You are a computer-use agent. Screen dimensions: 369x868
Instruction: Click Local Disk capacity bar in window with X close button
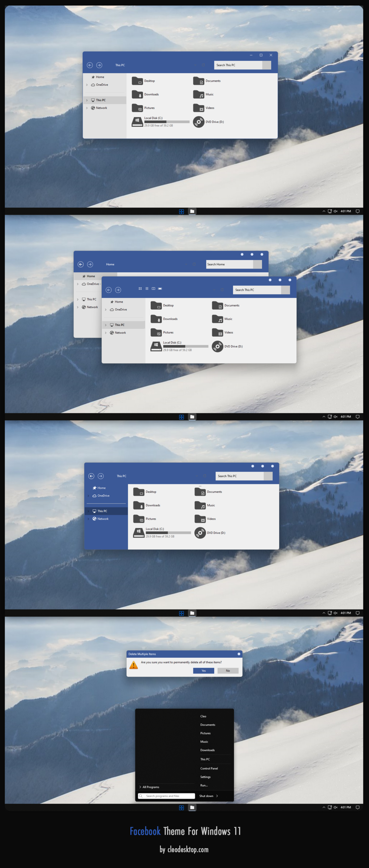(167, 122)
